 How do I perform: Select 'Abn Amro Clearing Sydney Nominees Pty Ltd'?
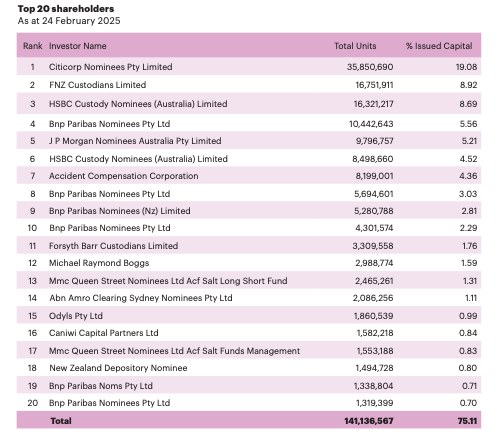(x=141, y=298)
